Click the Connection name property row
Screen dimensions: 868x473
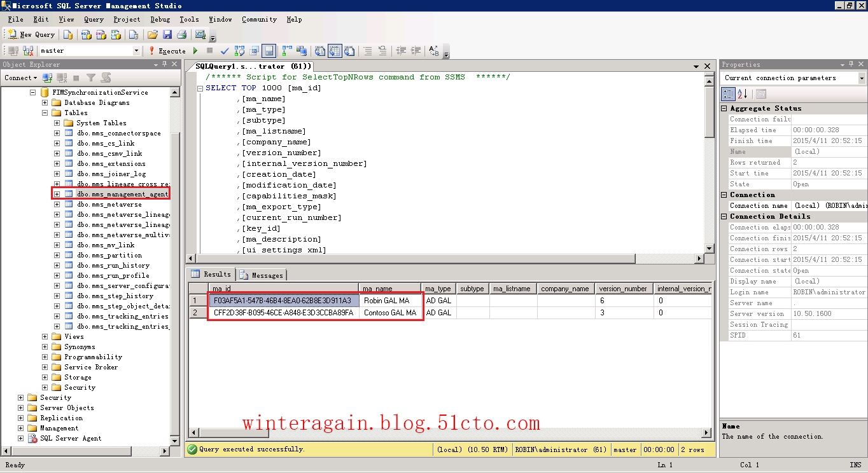pyautogui.click(x=797, y=205)
